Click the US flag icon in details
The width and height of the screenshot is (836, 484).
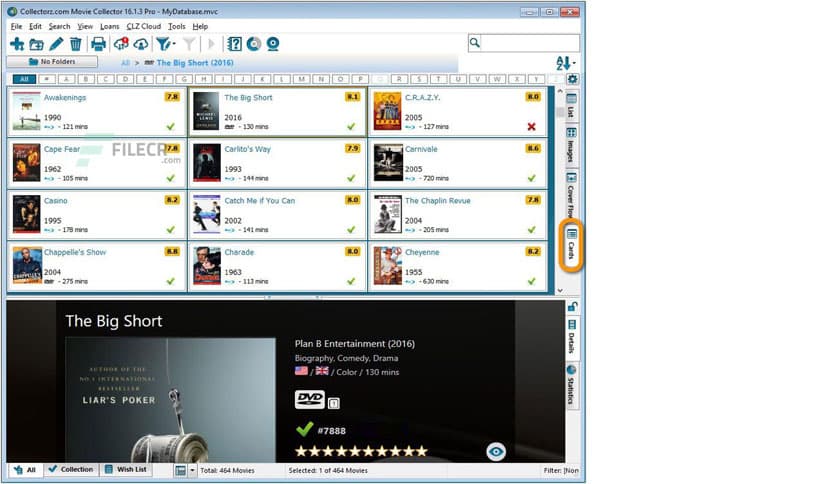(x=301, y=370)
